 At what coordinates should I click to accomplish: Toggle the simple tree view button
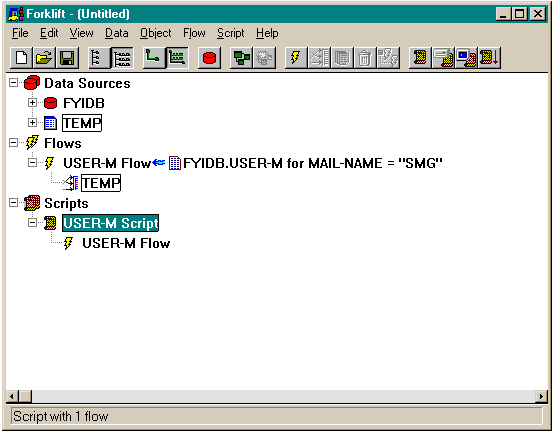click(99, 57)
